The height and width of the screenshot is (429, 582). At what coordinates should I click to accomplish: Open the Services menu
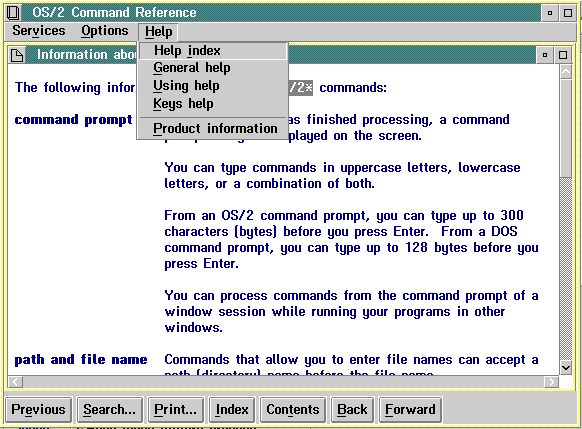coord(39,31)
